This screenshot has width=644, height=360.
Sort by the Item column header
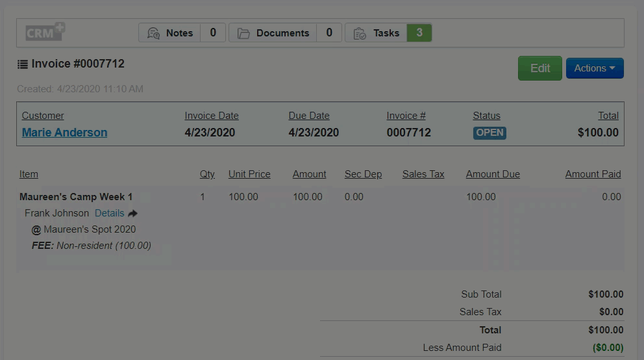tap(29, 174)
